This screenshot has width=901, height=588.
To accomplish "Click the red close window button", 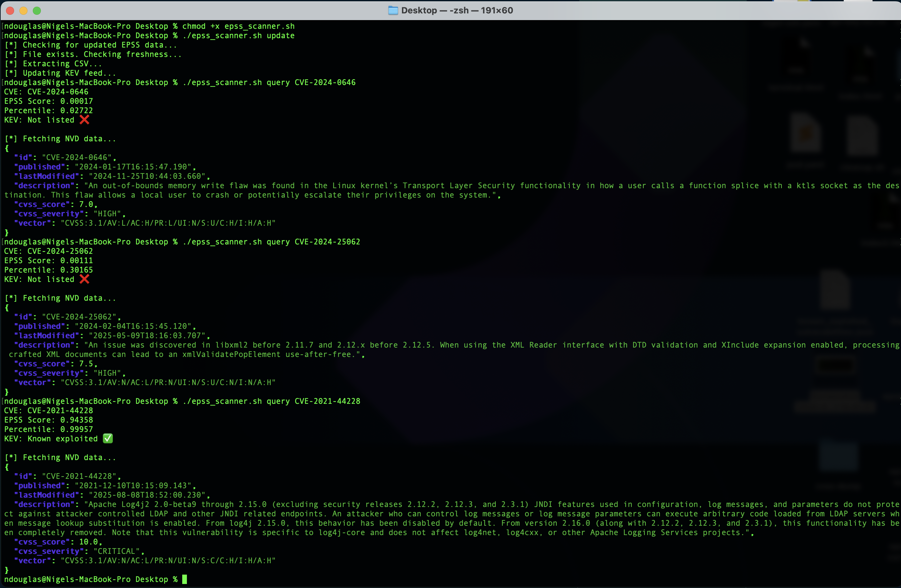I will pos(10,11).
